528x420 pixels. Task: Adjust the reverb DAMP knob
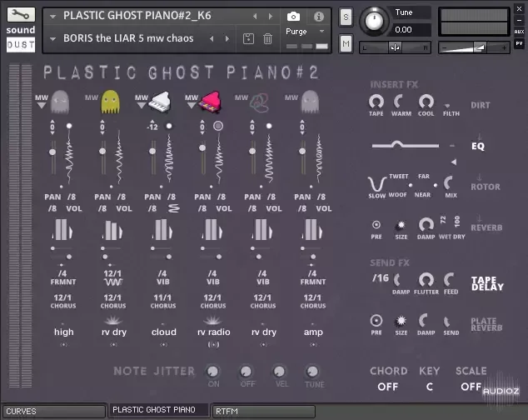(x=426, y=225)
